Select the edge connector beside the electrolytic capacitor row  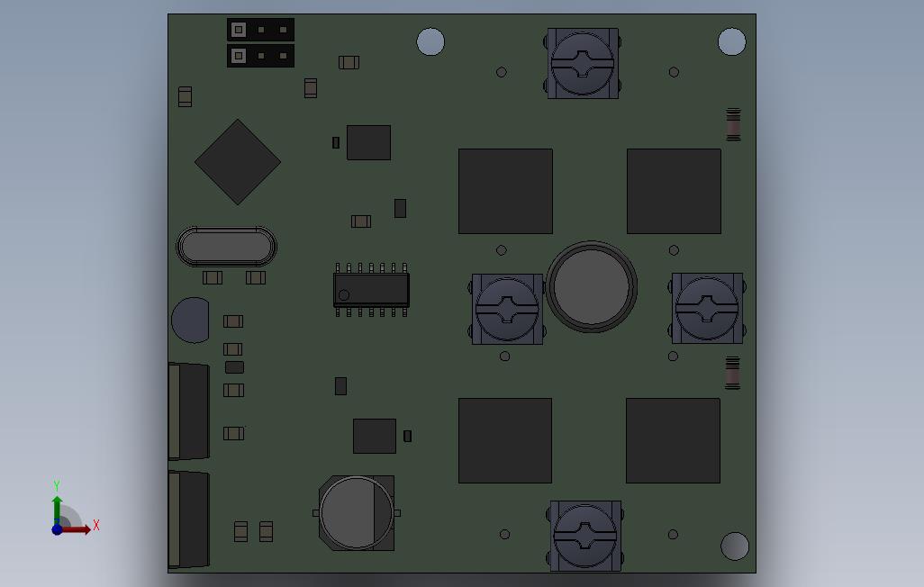tap(189, 519)
